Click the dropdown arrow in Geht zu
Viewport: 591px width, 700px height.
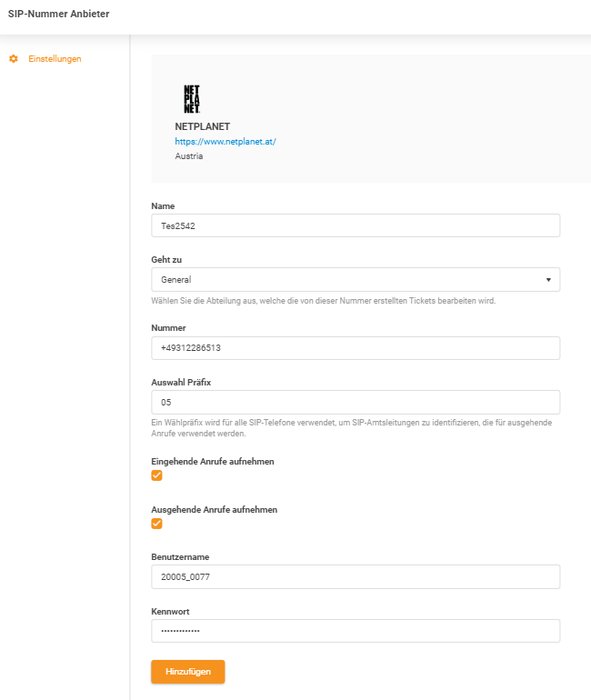click(548, 280)
